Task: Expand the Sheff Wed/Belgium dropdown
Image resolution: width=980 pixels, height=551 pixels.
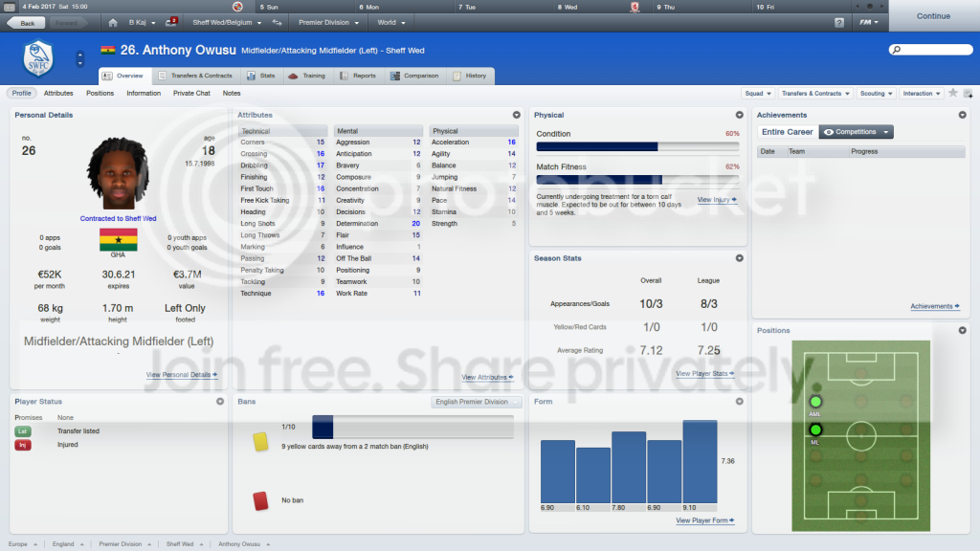Action: click(x=227, y=23)
